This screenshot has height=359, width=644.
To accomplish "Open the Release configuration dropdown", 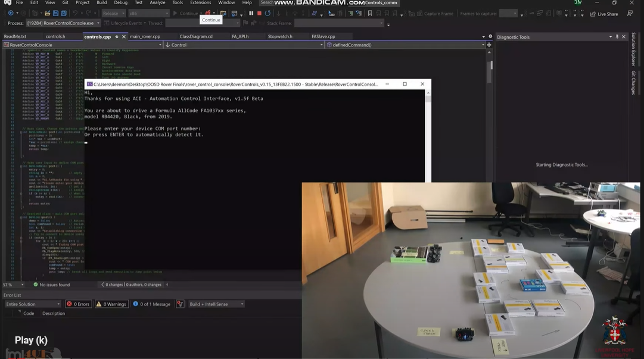I will 114,14.
